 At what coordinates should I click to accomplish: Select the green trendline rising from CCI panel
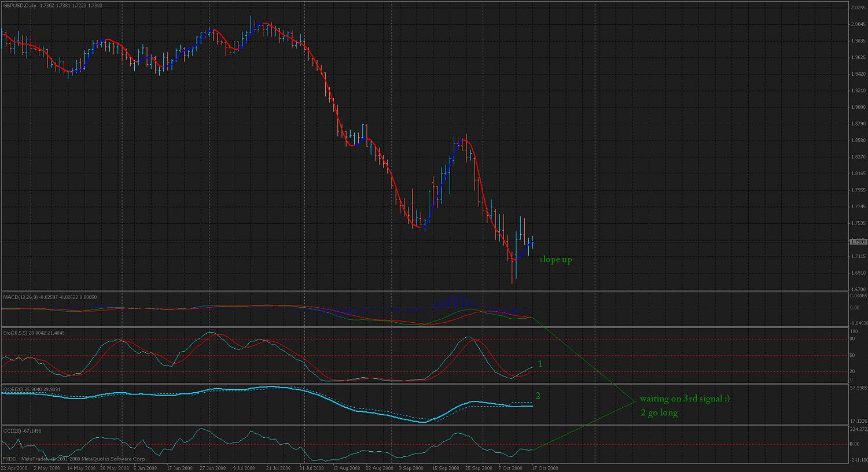click(x=583, y=426)
